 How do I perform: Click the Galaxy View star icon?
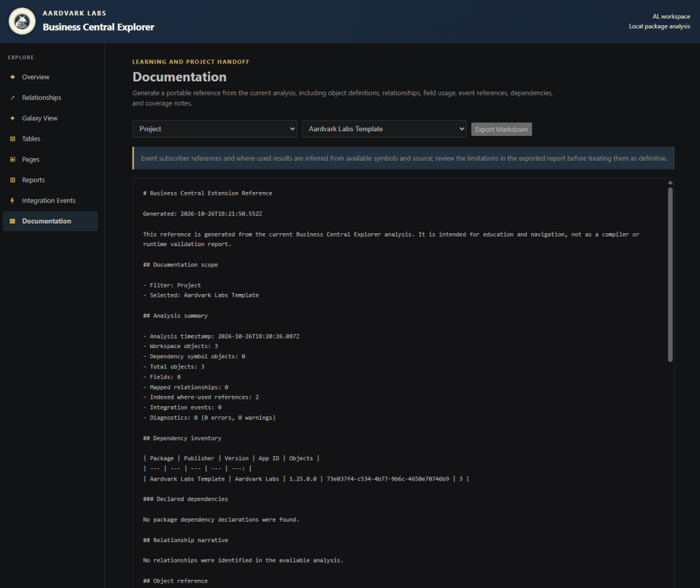(12, 118)
